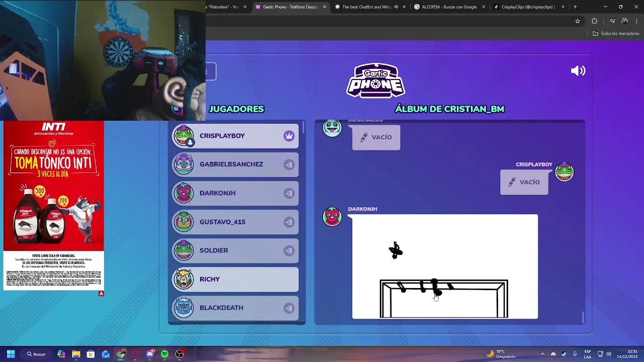Screen dimensions: 644x362
Task: Open Todos los marcadores folder
Action: pos(616,34)
